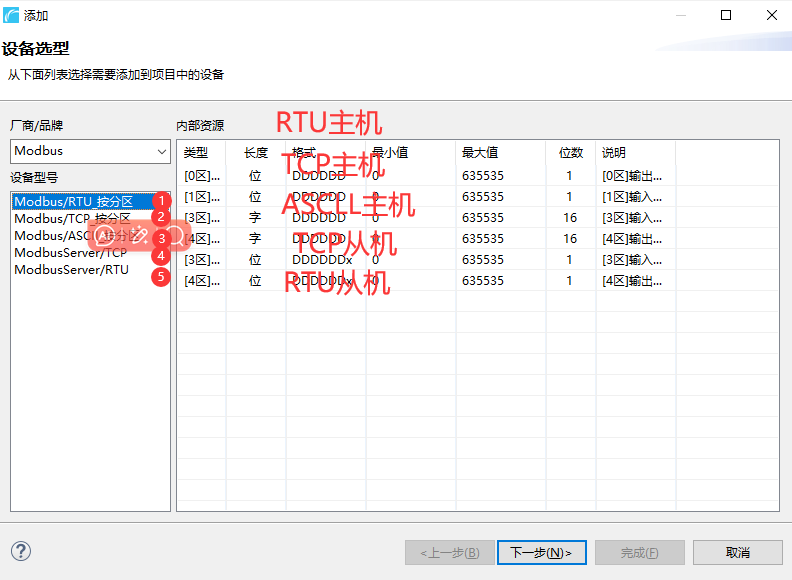Cancel the dialog with 取消
This screenshot has width=792, height=580.
pyautogui.click(x=738, y=553)
